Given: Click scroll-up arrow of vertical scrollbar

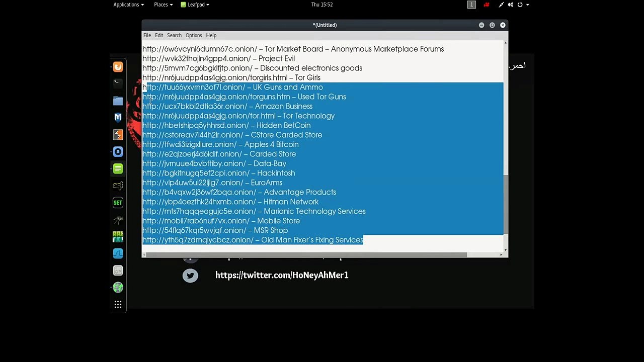Looking at the screenshot, I should [506, 43].
